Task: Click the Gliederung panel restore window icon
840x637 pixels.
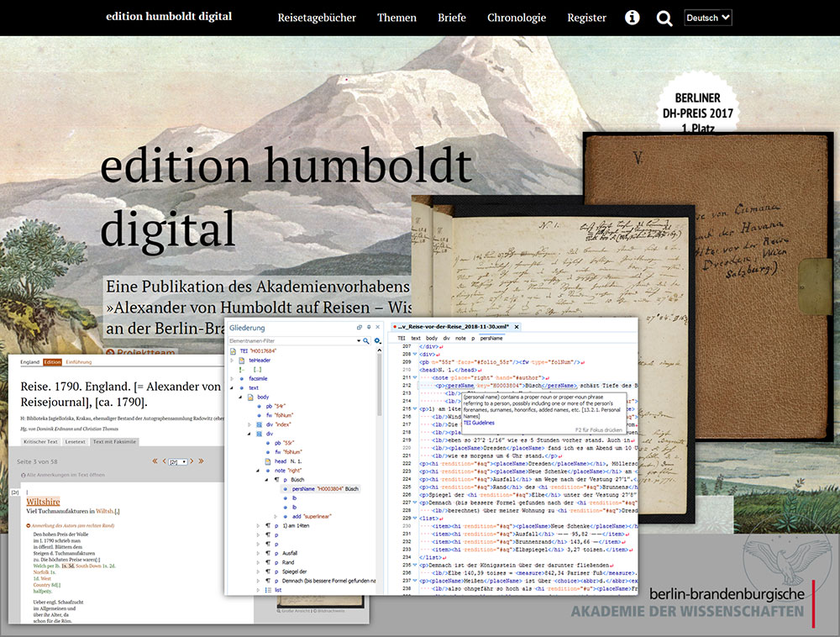Action: point(360,327)
